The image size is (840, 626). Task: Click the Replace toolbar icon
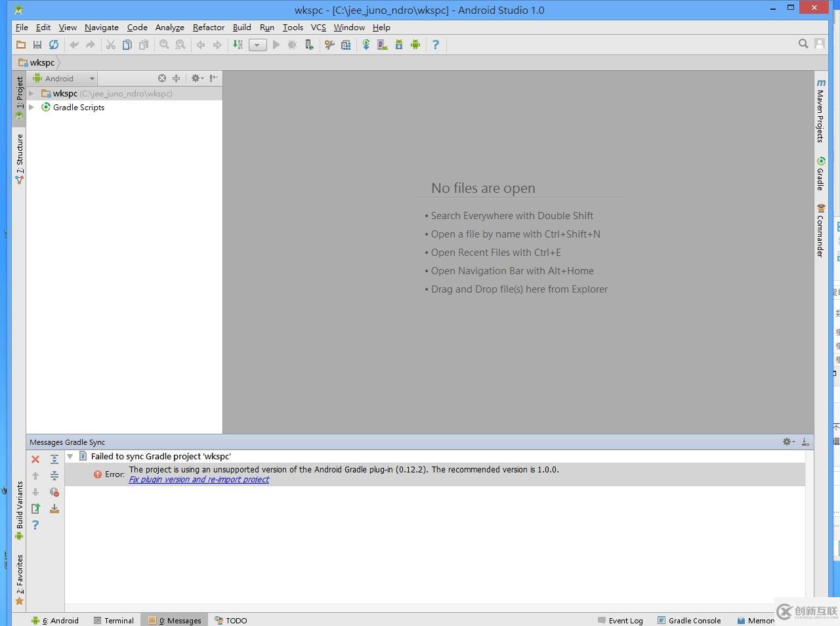click(180, 45)
